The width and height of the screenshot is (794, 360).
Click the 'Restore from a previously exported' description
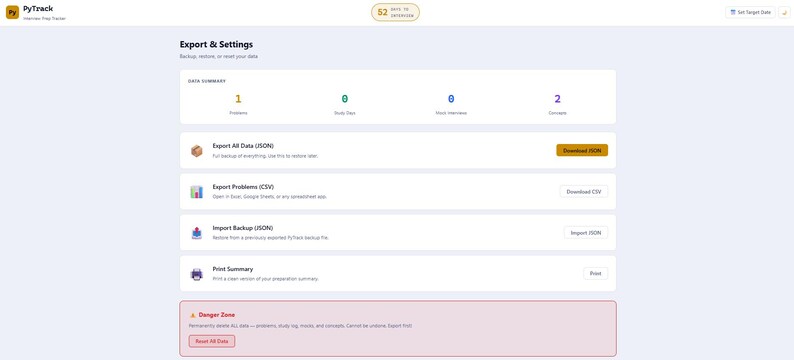270,237
